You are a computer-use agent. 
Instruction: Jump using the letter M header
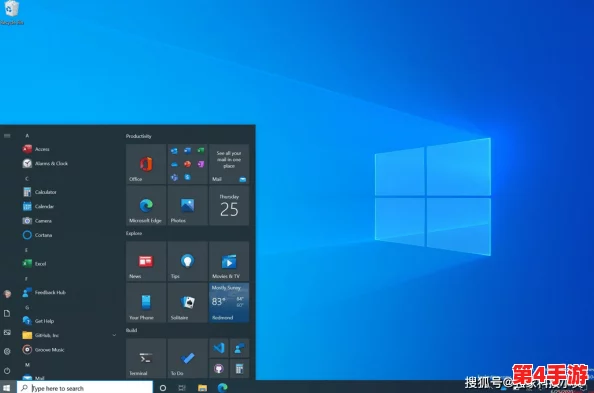(x=27, y=365)
